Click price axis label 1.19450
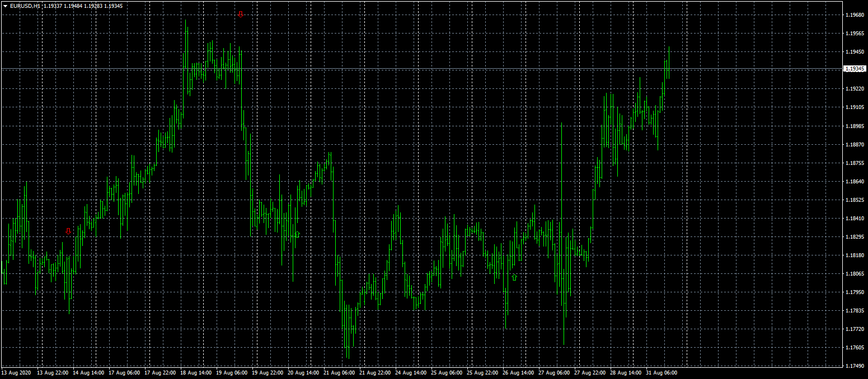The height and width of the screenshot is (379, 868). 854,52
